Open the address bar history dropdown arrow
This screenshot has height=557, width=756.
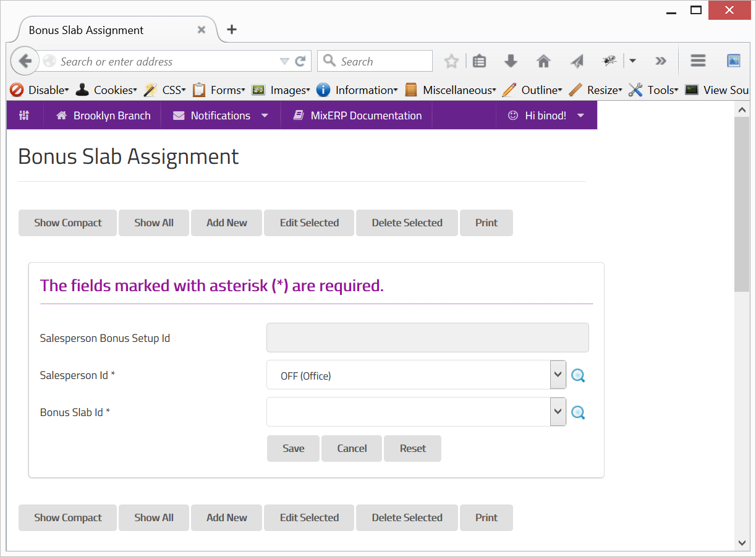(x=284, y=61)
